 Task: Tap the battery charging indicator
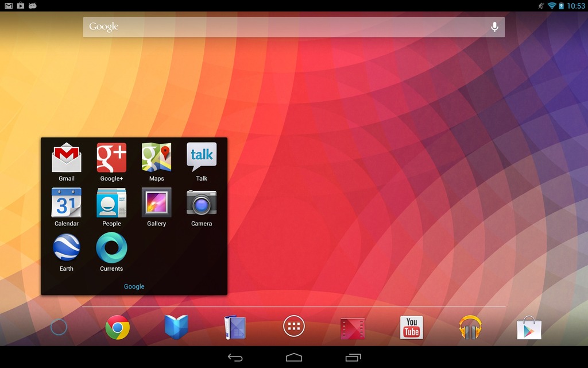click(x=561, y=6)
